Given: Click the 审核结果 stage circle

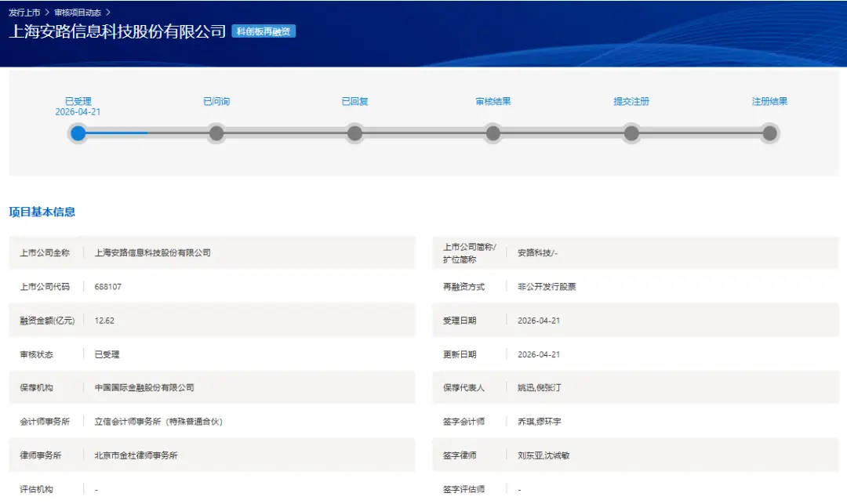Looking at the screenshot, I should pos(493,133).
